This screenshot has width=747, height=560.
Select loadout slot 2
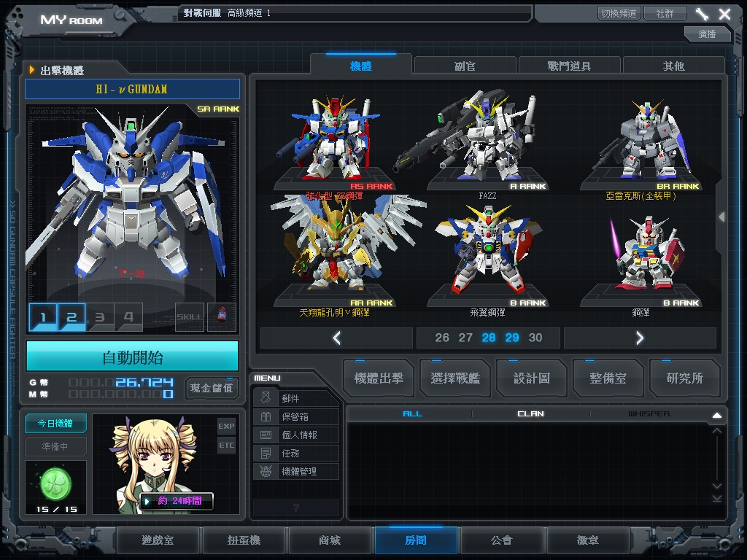point(71,317)
